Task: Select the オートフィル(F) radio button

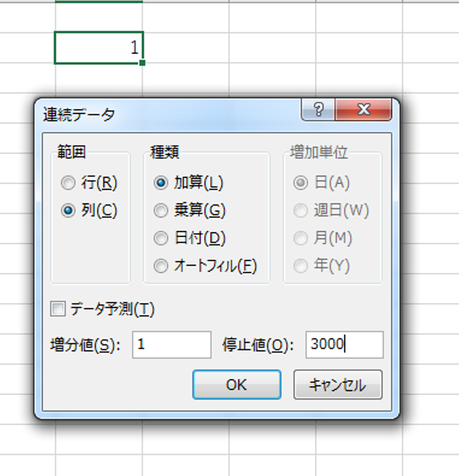Action: (161, 266)
